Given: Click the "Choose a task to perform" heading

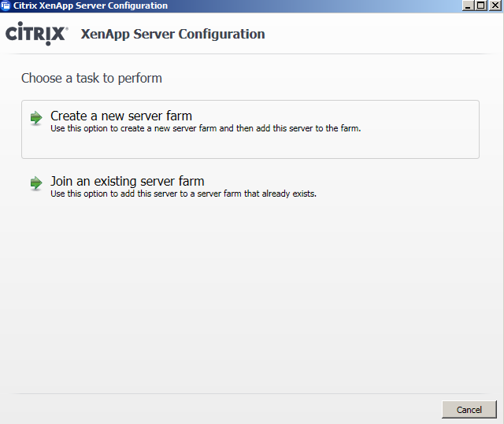Looking at the screenshot, I should (91, 78).
